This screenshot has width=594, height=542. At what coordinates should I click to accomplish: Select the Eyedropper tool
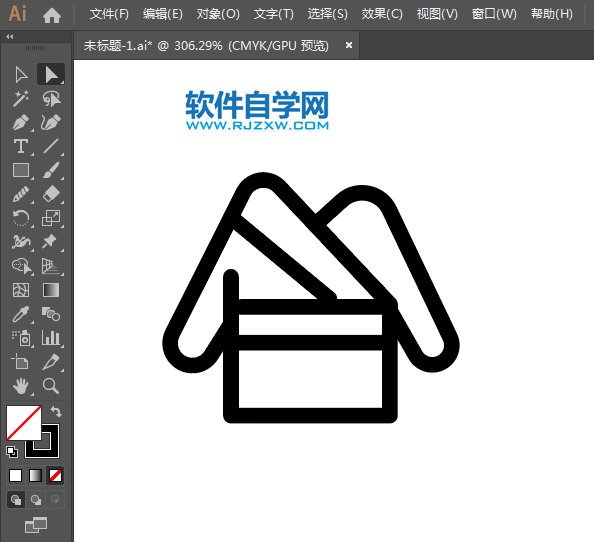(x=21, y=314)
